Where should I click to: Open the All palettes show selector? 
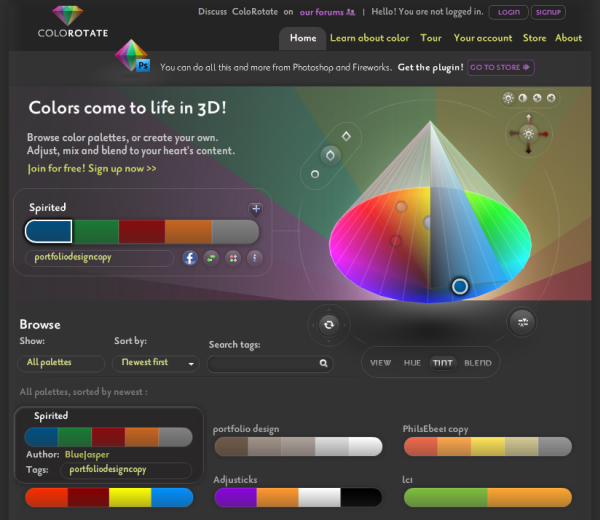point(61,363)
